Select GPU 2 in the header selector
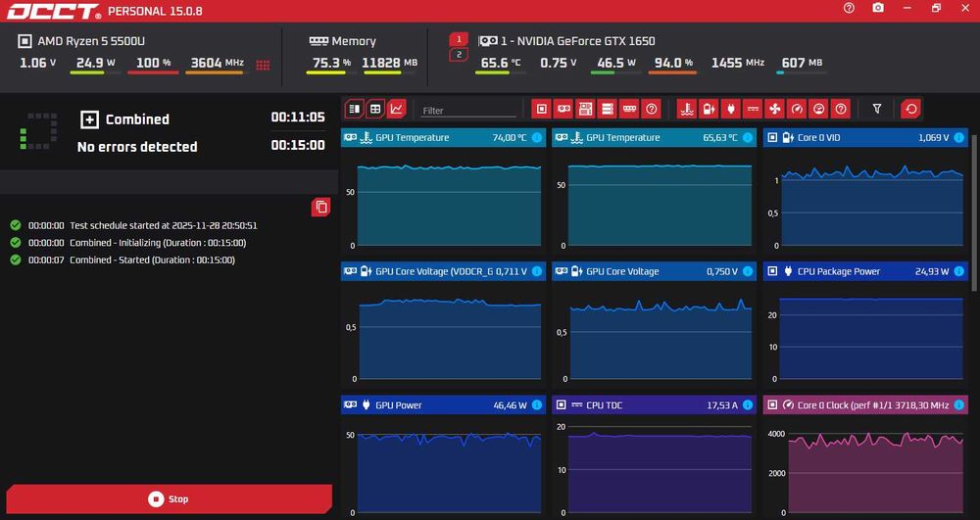 pyautogui.click(x=459, y=55)
